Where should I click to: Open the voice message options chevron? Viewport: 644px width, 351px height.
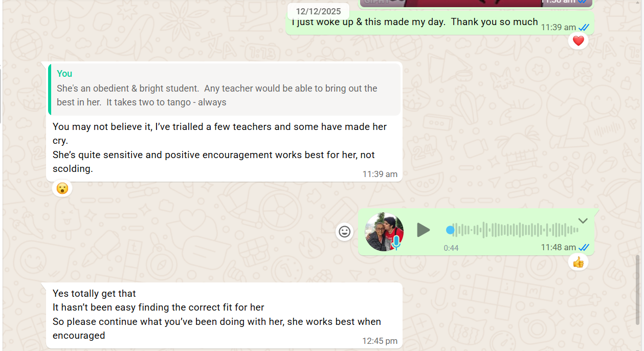point(583,221)
